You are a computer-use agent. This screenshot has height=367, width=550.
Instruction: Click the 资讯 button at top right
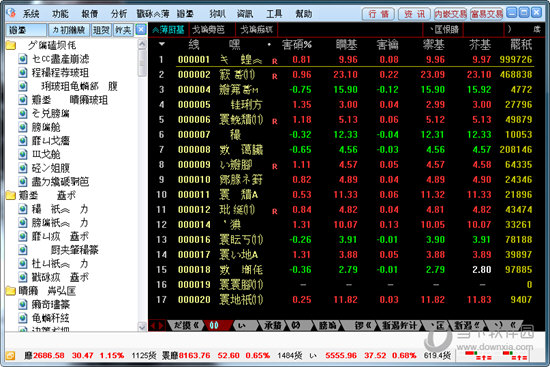414,14
